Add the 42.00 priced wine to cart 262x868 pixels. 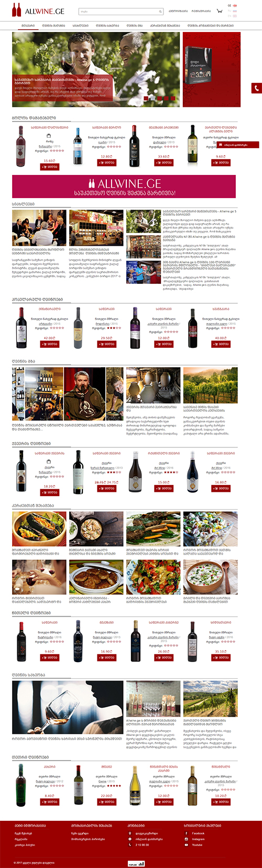[50, 344]
